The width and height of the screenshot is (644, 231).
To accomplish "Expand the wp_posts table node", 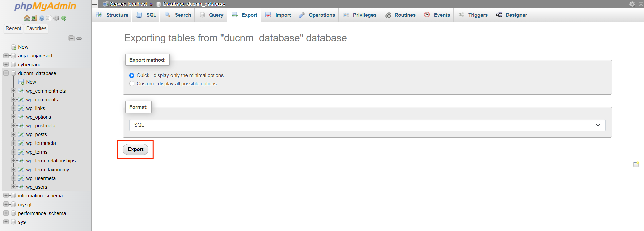I will click(13, 134).
